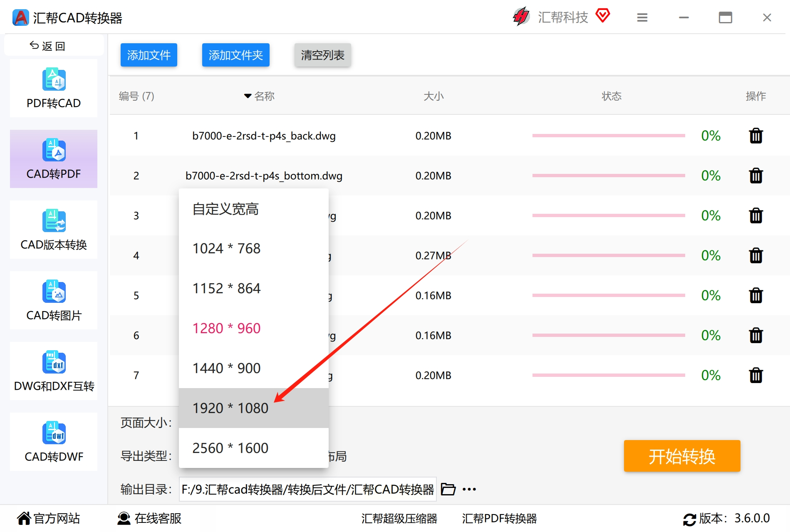The height and width of the screenshot is (532, 790).
Task: Click the progress bar for row 7
Action: pos(609,375)
